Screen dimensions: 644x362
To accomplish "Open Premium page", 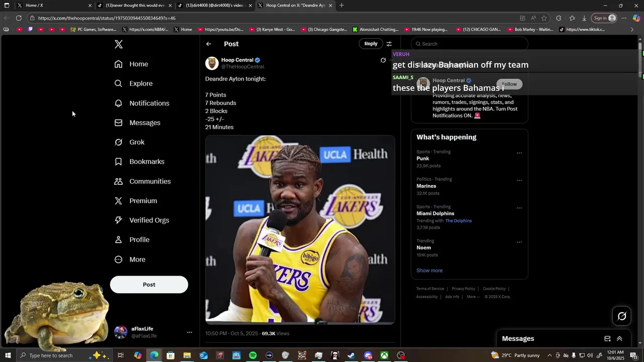I will pyautogui.click(x=136, y=201).
